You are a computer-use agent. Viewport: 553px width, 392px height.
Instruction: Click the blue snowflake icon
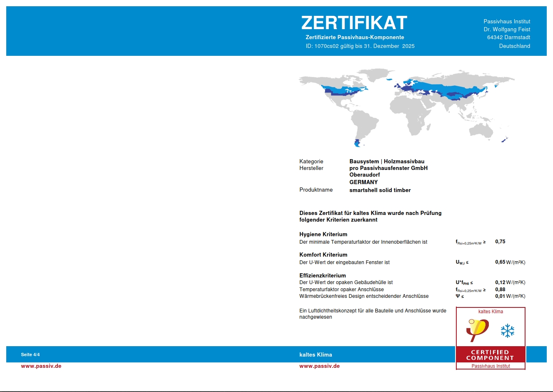507,331
